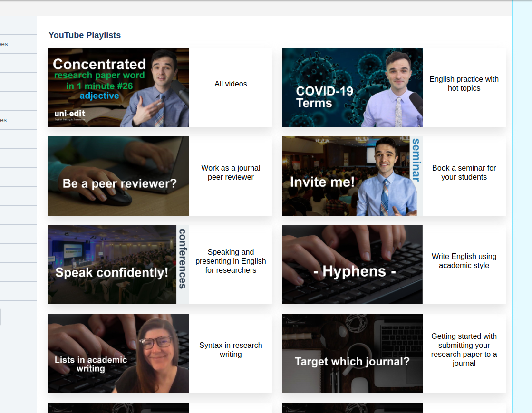Open Speaking and presenting in English playlist
The width and height of the screenshot is (532, 413).
pyautogui.click(x=231, y=261)
